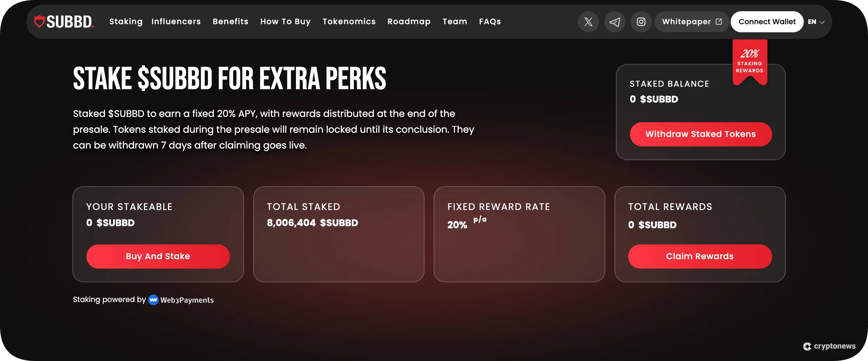This screenshot has width=868, height=361.
Task: Expand the EN language selector
Action: pos(815,21)
